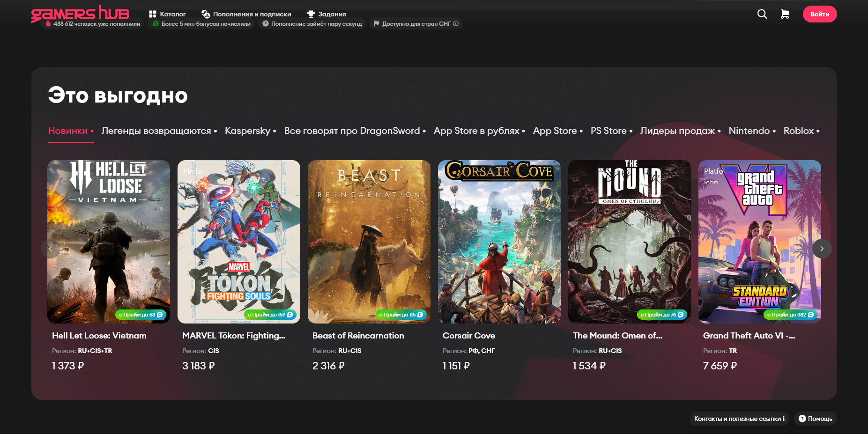Click the 'Это выгодно' heading

118,95
